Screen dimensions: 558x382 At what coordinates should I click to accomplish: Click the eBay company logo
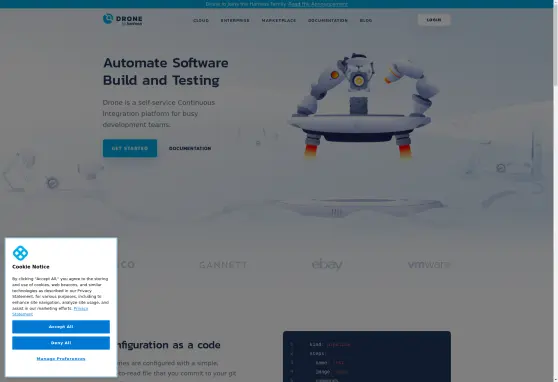327,265
